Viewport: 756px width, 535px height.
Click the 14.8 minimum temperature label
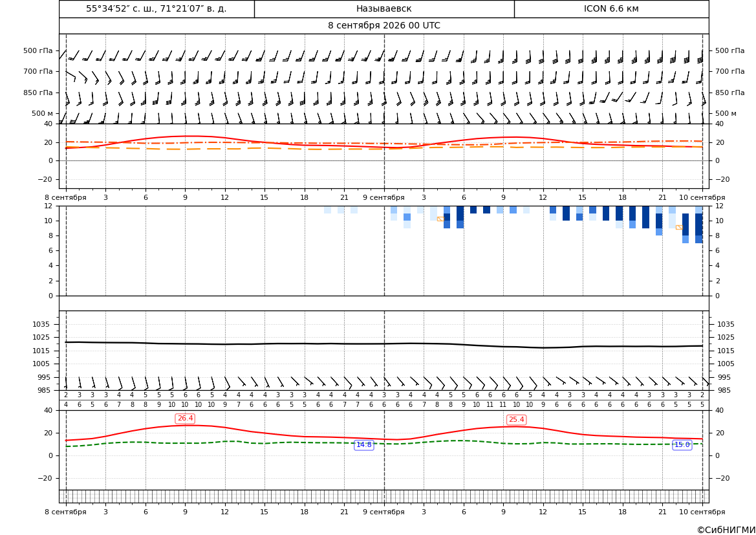[363, 445]
